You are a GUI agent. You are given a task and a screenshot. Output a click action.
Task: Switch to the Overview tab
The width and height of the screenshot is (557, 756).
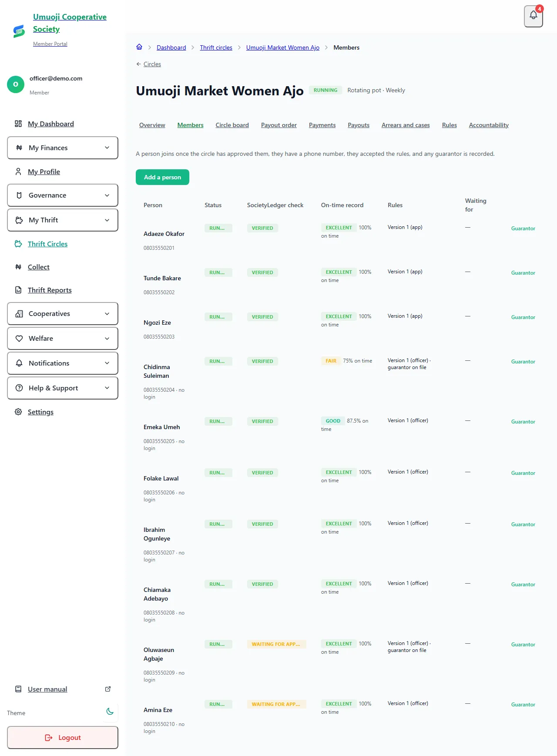[152, 125]
